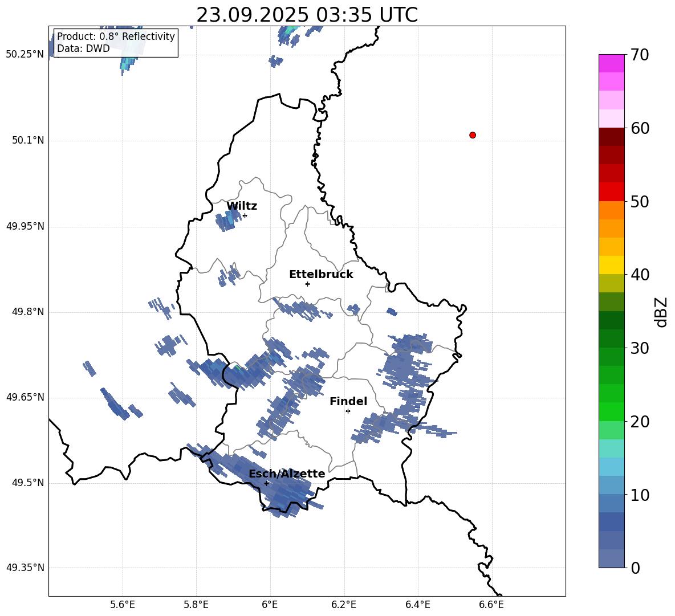The image size is (675, 616).
Task: Click the Findel location cross marker
Action: click(x=348, y=411)
